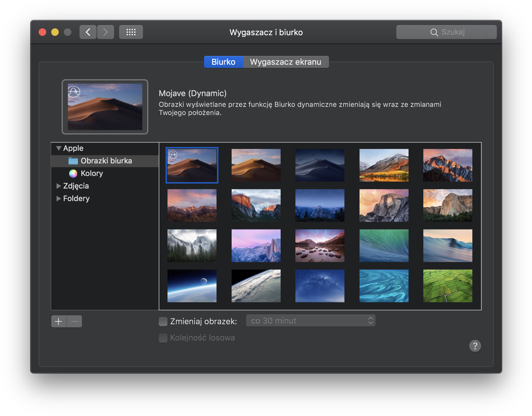Enable the Zmieniaj obrazek checkbox
The image size is (532, 416).
click(x=163, y=321)
